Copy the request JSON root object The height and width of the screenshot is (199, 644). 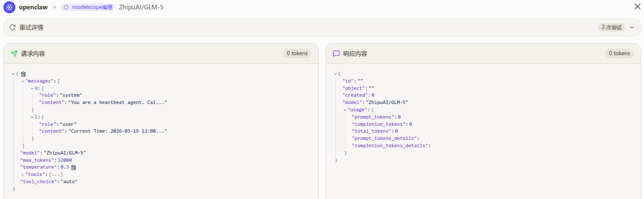tap(24, 74)
